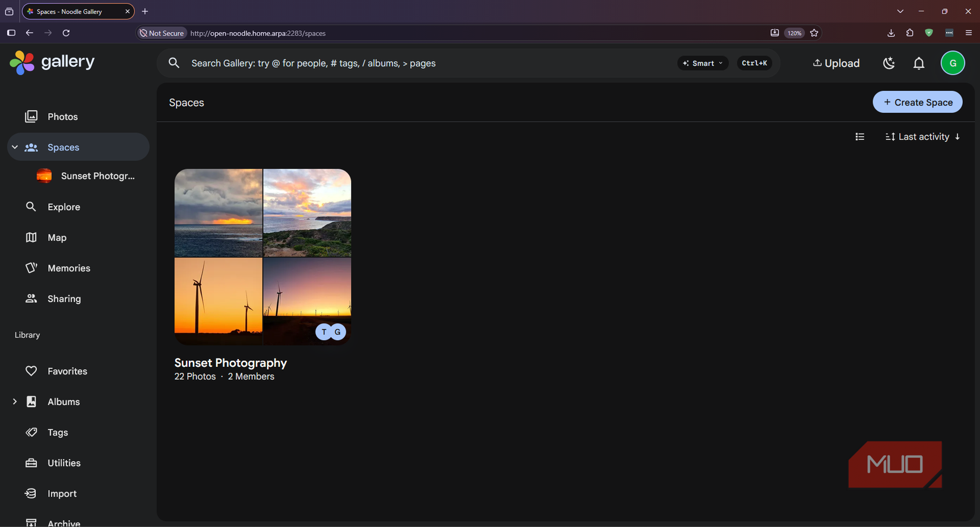Click the 120% zoom indicator
980x527 pixels.
click(795, 33)
